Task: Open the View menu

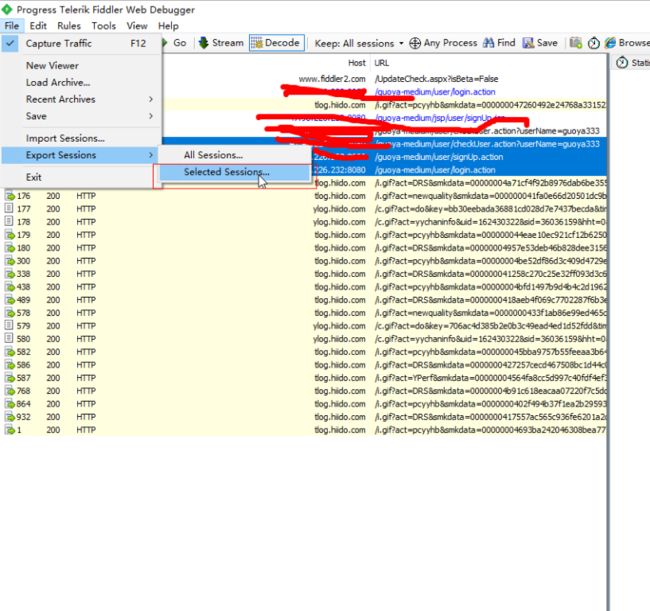Action: pyautogui.click(x=137, y=26)
